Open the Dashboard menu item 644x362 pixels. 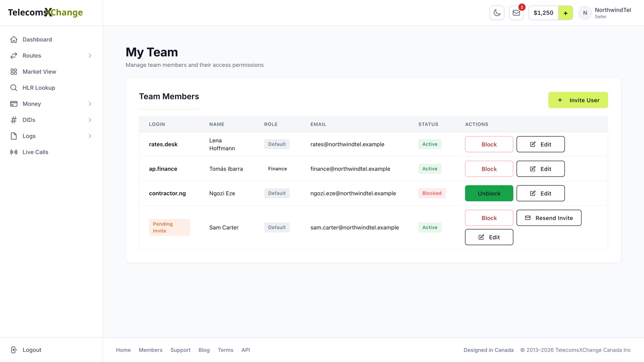pyautogui.click(x=51, y=39)
